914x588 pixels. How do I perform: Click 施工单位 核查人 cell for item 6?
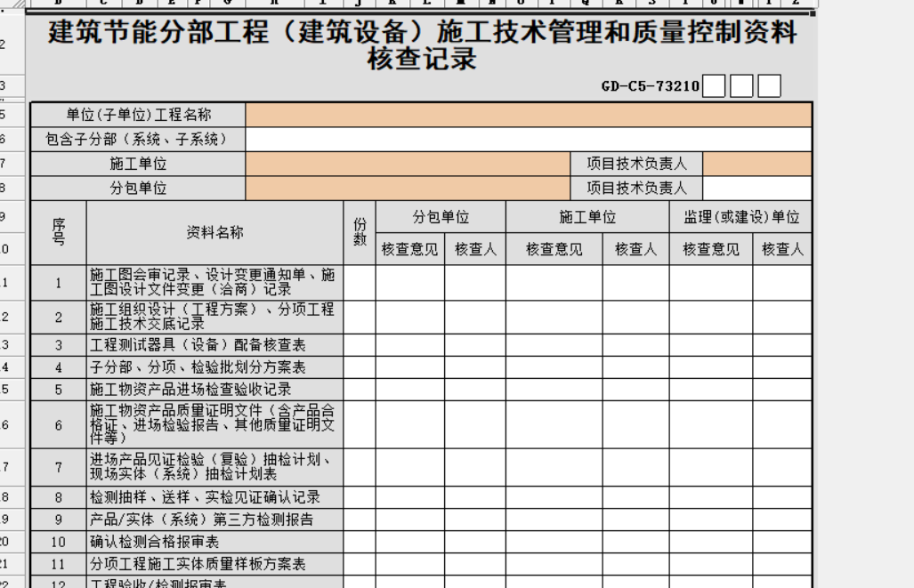(x=636, y=425)
